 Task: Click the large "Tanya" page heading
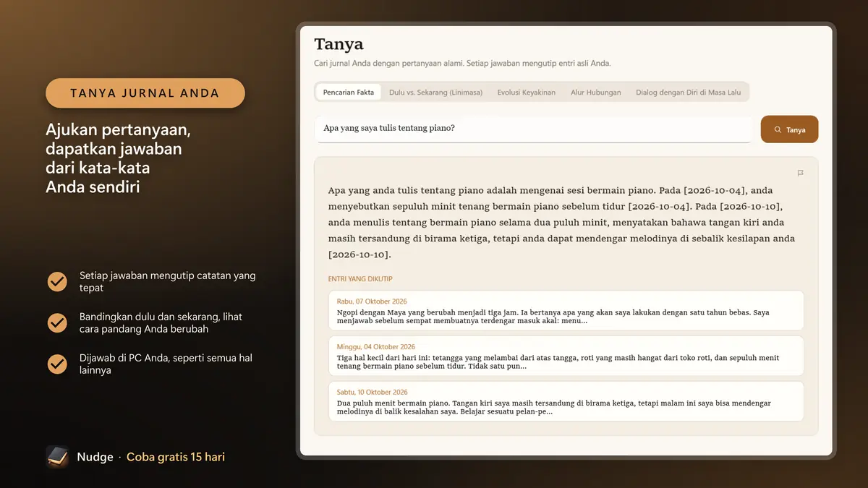click(339, 46)
